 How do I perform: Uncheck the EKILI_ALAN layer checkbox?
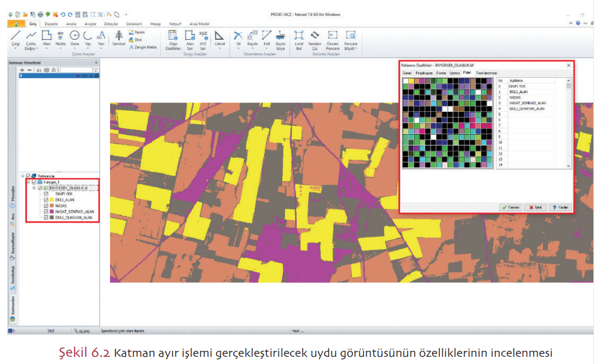[x=46, y=200]
